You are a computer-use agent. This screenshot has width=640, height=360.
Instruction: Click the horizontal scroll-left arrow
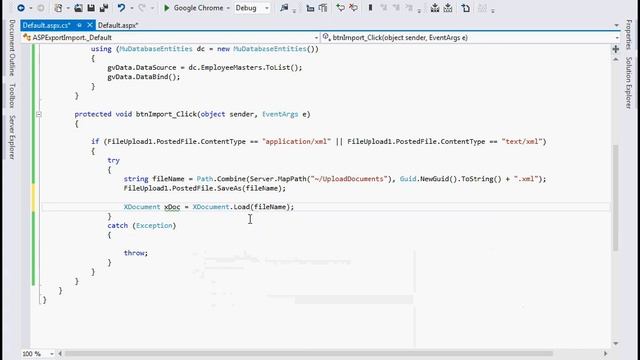(x=60, y=353)
